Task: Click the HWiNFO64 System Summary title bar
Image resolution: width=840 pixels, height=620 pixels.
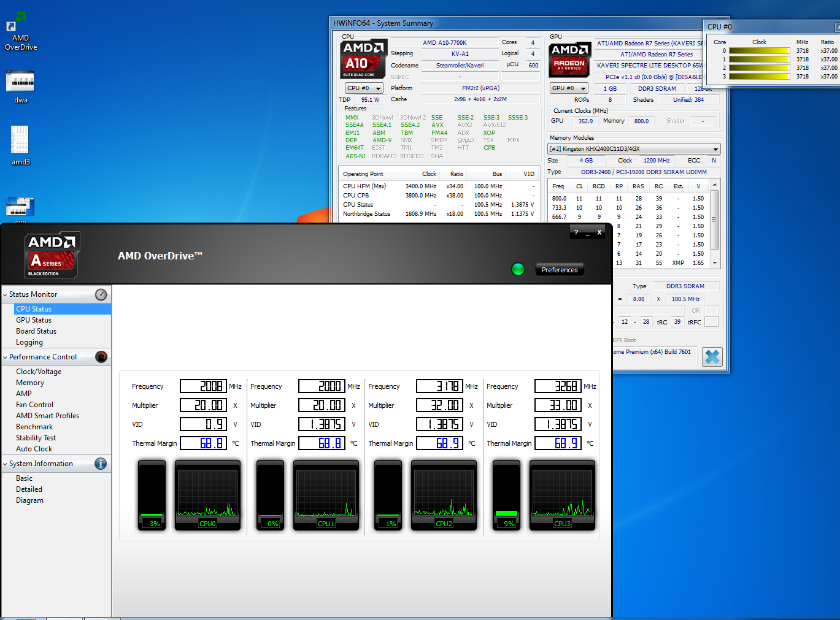Action: click(515, 23)
